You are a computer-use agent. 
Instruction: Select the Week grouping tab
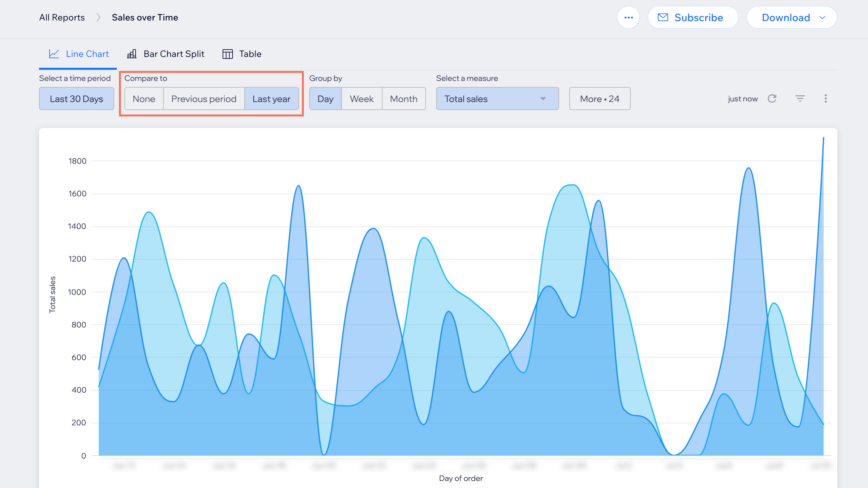[x=361, y=99]
